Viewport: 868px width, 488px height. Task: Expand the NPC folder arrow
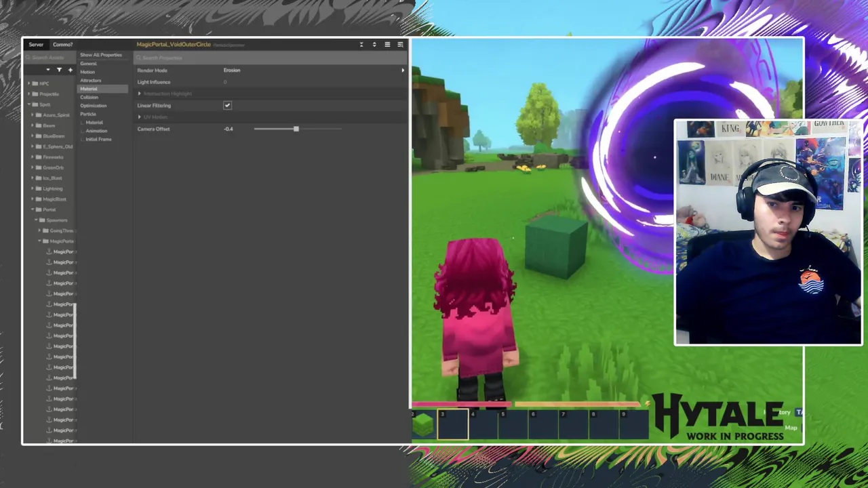29,83
